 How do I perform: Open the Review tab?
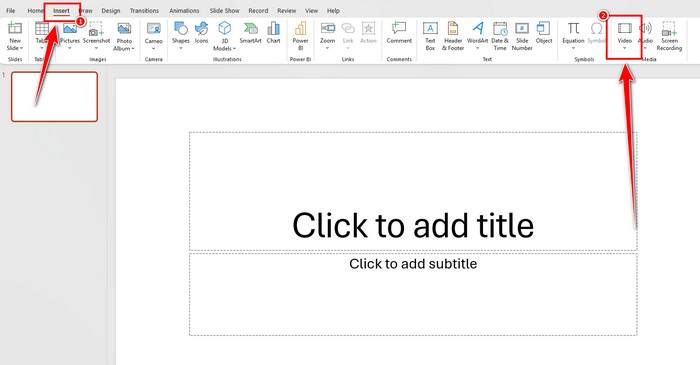pos(286,10)
